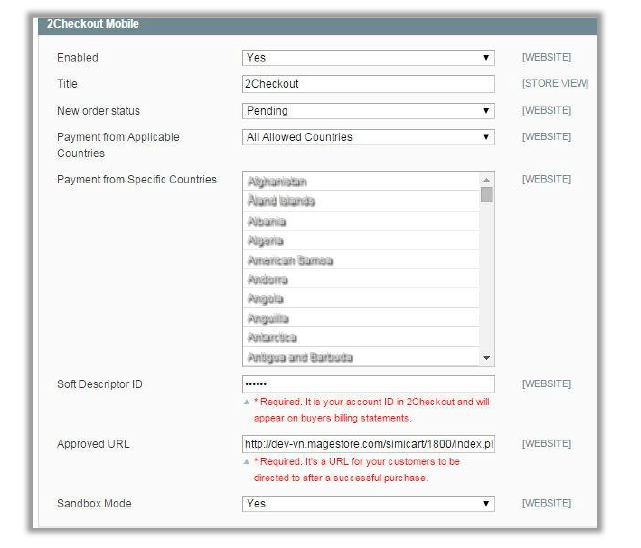Click the Soft Descriptor ID label
The image size is (641, 548).
point(100,385)
